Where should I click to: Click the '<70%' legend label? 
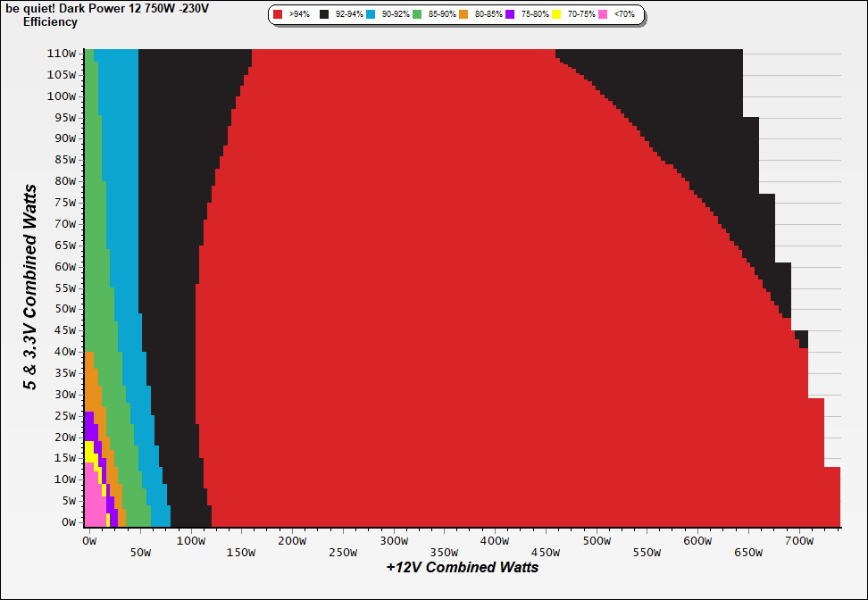click(x=625, y=14)
